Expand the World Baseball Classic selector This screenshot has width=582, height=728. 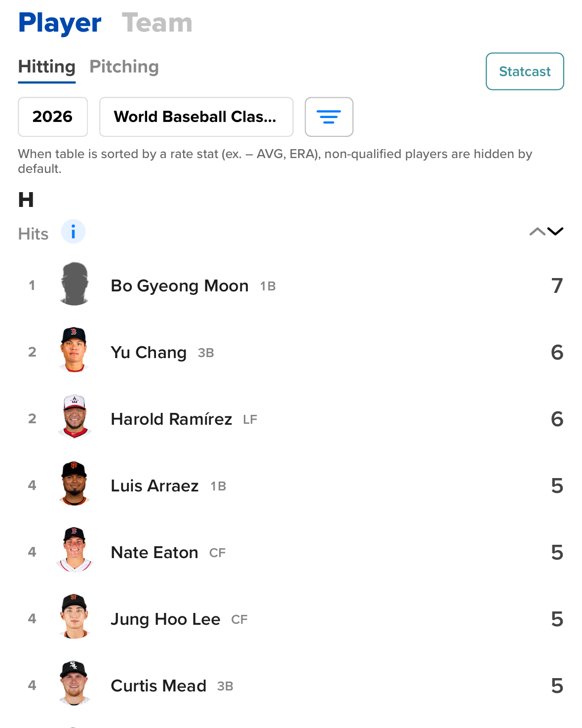point(196,117)
